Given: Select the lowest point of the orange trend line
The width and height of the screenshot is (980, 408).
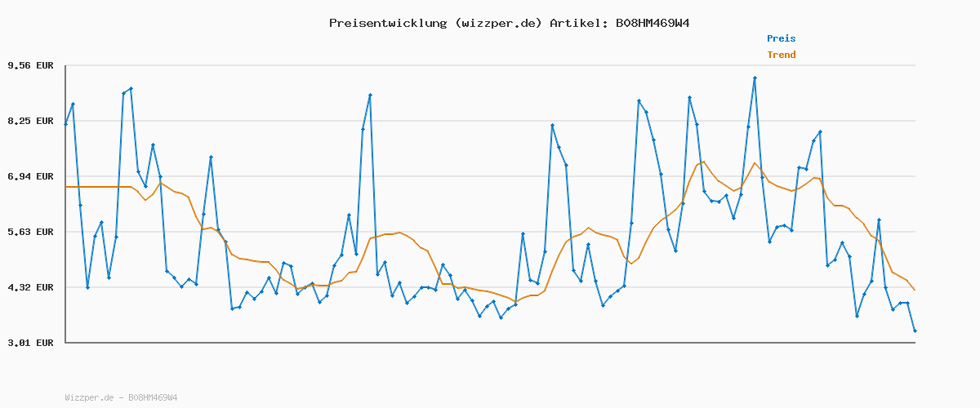Looking at the screenshot, I should 515,301.
